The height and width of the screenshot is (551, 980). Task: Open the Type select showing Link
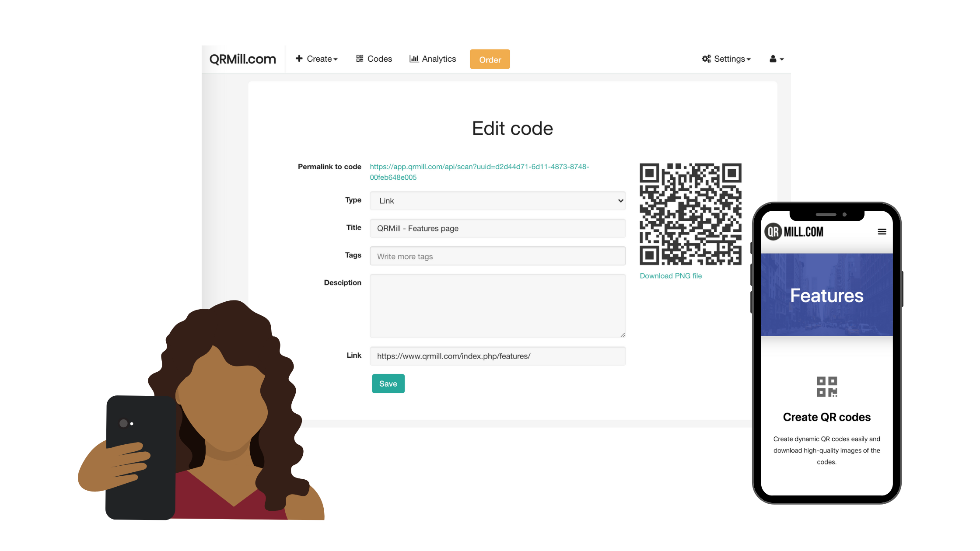(498, 201)
